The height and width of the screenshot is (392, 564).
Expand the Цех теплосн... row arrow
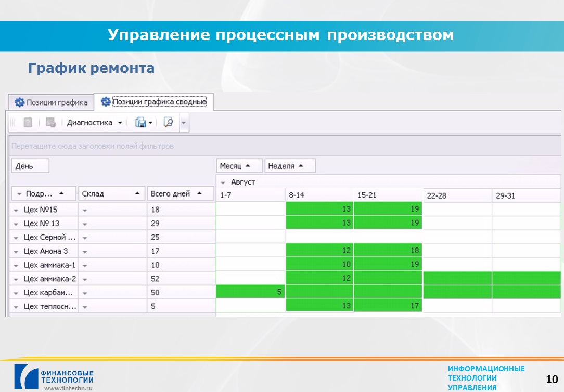coord(16,307)
